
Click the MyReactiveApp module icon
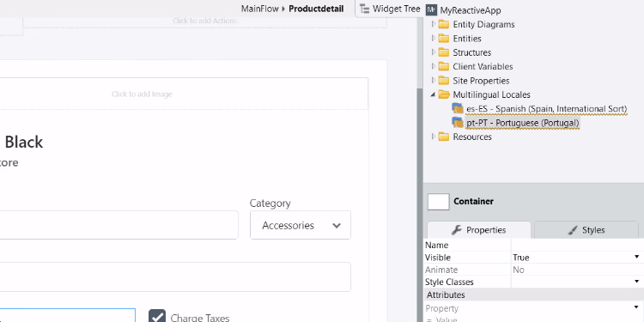(431, 9)
